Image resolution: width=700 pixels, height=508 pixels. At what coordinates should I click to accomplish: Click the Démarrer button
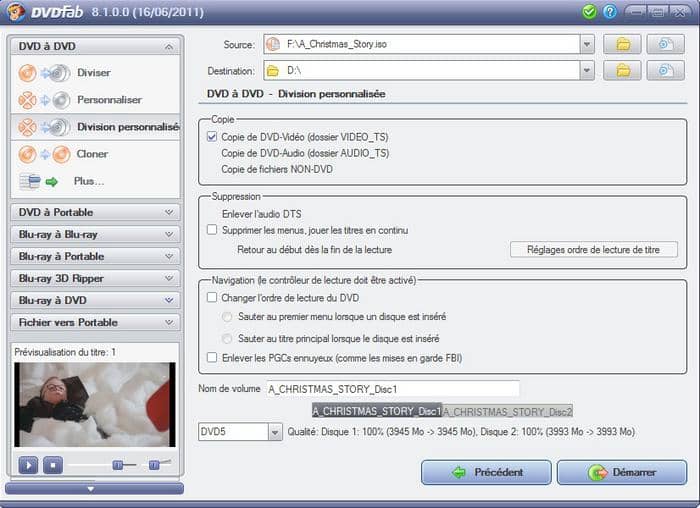click(622, 472)
